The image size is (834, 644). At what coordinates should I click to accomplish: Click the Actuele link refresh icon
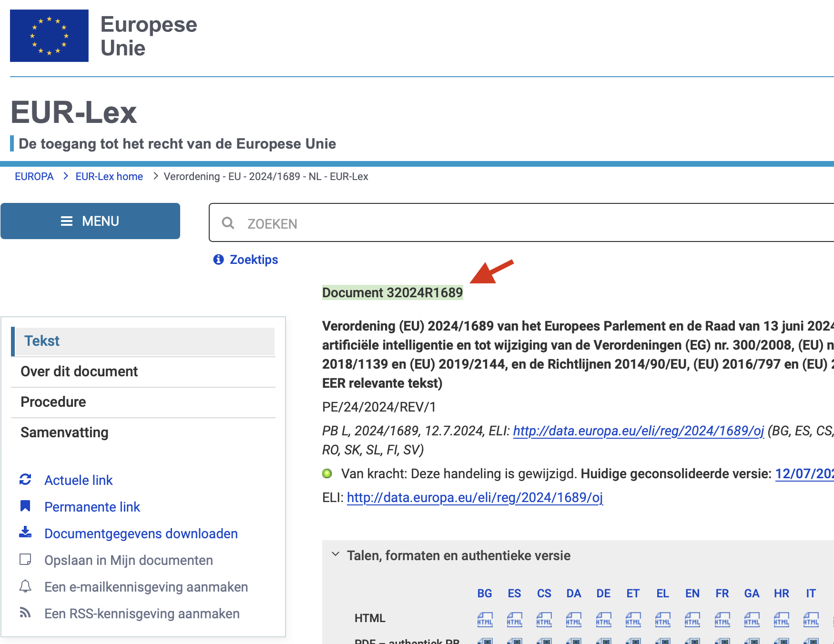coord(25,480)
